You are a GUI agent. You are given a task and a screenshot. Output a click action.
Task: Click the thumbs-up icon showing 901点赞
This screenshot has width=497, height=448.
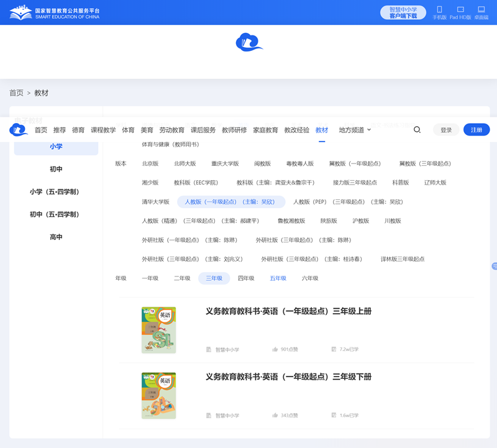[275, 350]
